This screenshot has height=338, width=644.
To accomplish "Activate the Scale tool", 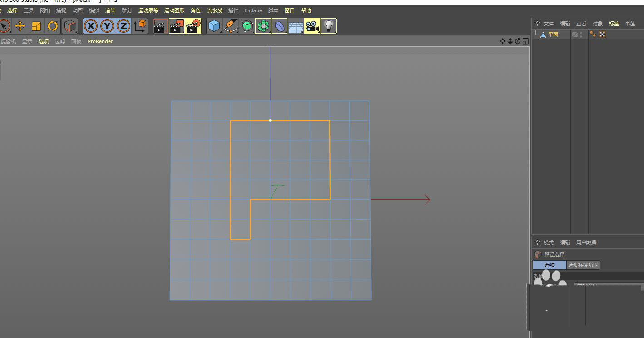I will 36,26.
